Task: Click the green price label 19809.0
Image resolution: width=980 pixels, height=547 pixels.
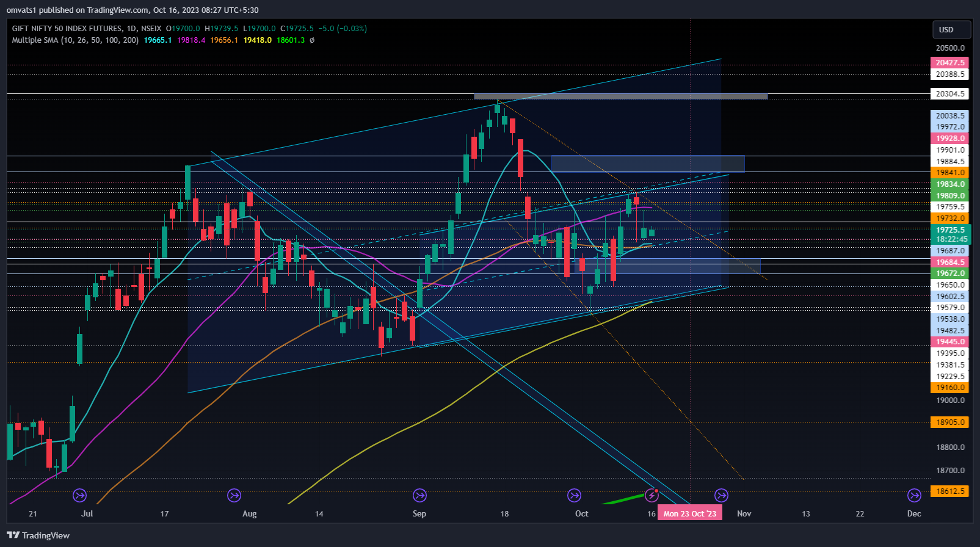Action: pyautogui.click(x=951, y=196)
